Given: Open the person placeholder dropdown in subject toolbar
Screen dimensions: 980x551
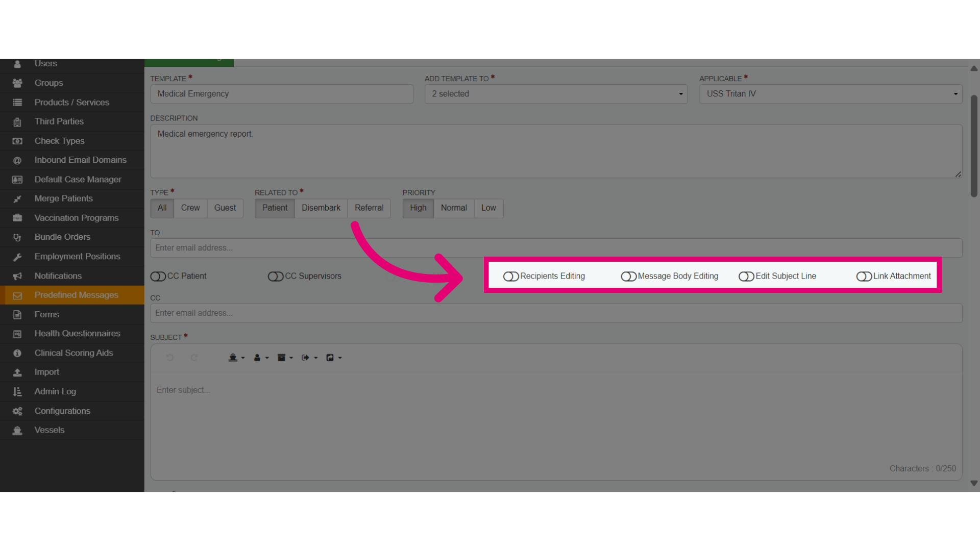Looking at the screenshot, I should (261, 358).
